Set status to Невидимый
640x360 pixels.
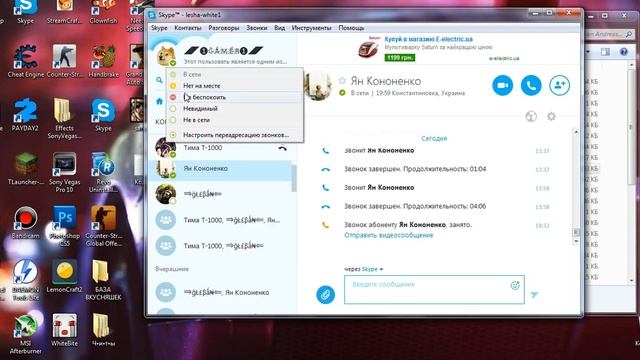coord(234,109)
